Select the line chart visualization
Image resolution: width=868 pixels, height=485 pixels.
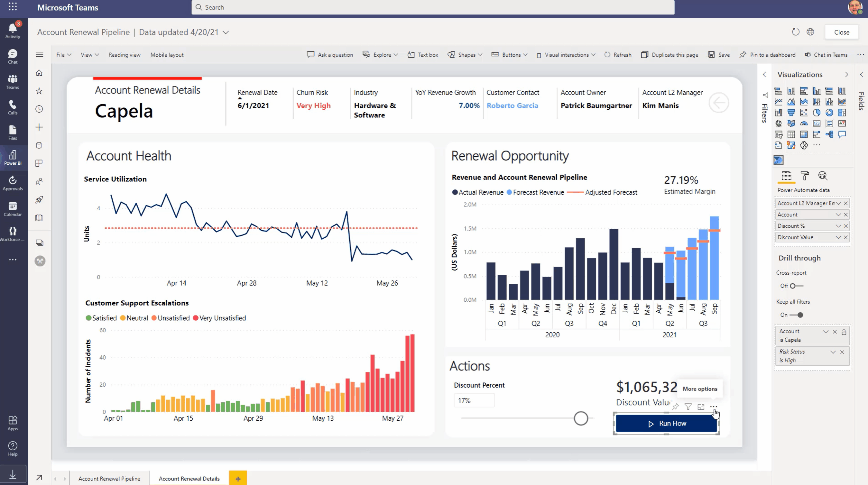click(x=778, y=101)
